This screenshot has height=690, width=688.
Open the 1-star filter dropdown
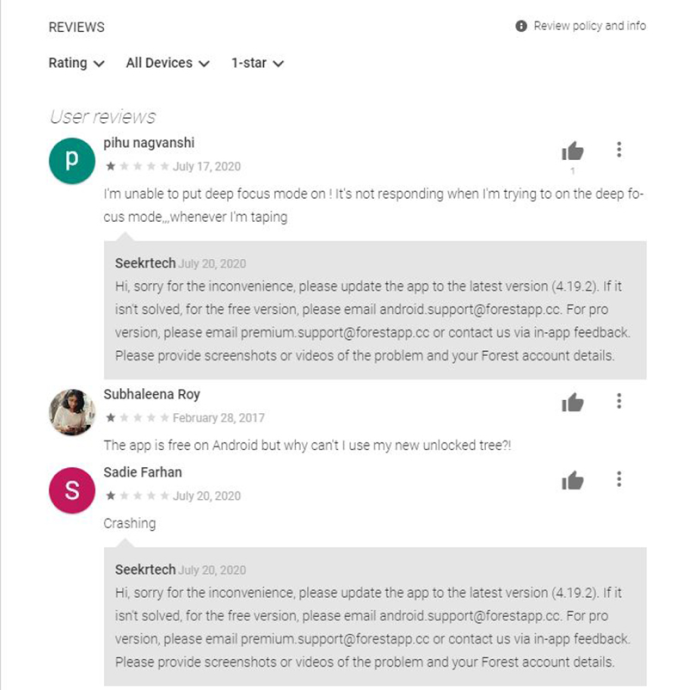click(x=257, y=63)
